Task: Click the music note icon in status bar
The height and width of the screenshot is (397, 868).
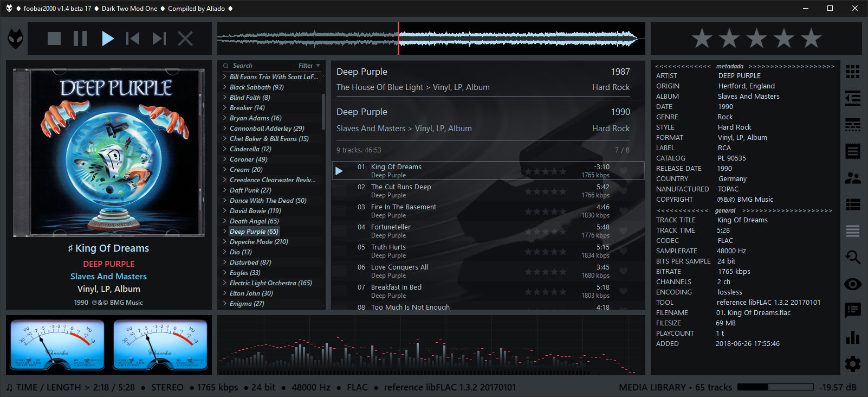Action: (9, 387)
